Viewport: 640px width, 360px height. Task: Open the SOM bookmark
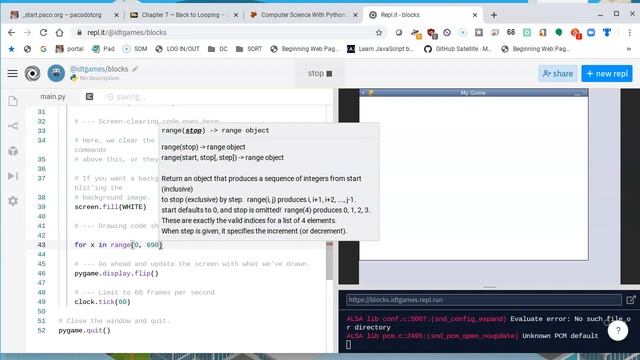pyautogui.click(x=135, y=49)
